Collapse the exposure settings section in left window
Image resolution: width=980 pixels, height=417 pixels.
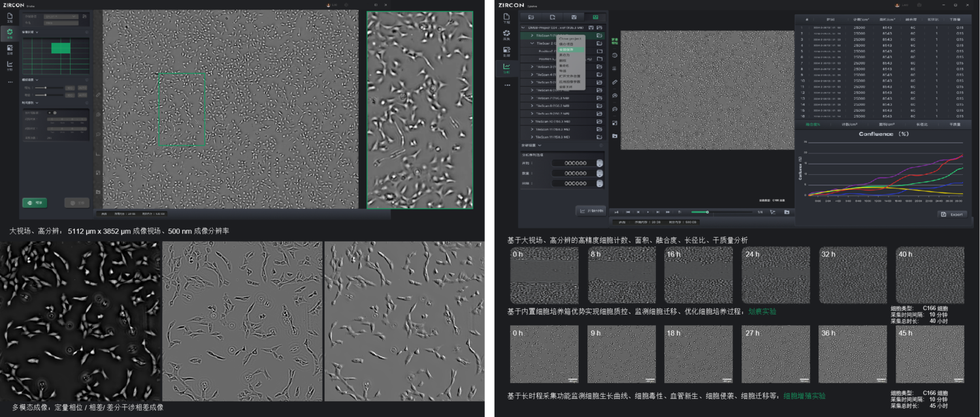pos(37,80)
